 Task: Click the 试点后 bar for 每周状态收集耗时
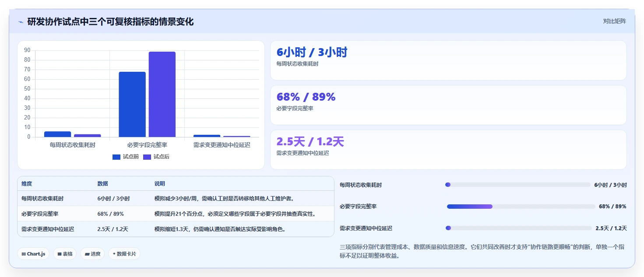[87, 136]
